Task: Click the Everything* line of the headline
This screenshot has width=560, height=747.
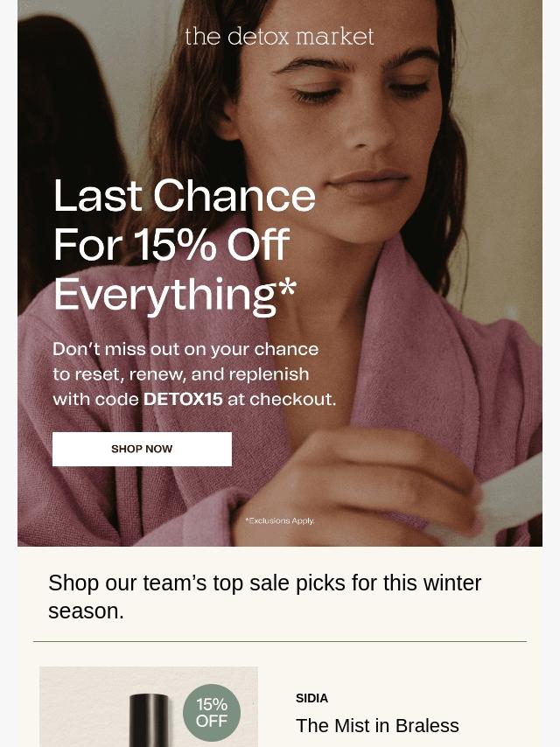Action: coord(174,296)
